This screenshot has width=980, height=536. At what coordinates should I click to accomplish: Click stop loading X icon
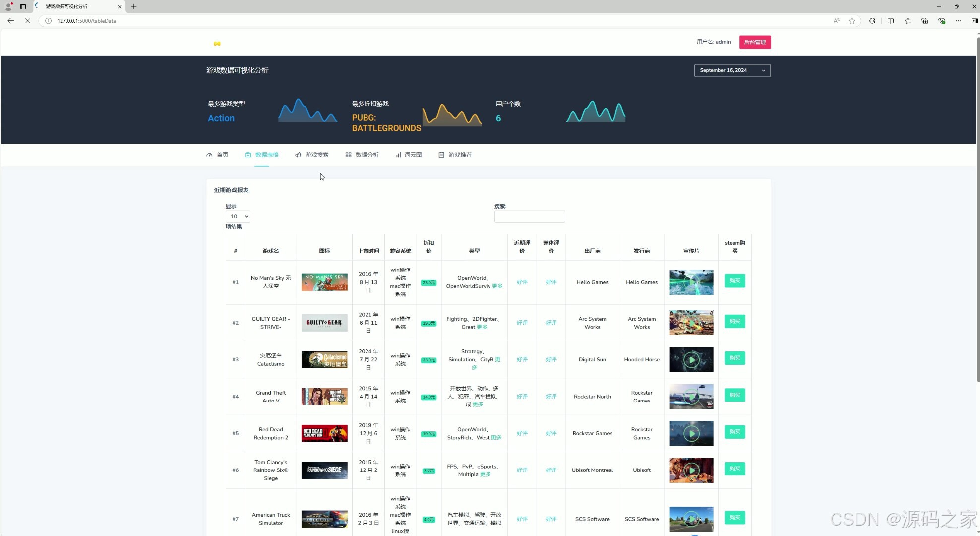click(27, 21)
